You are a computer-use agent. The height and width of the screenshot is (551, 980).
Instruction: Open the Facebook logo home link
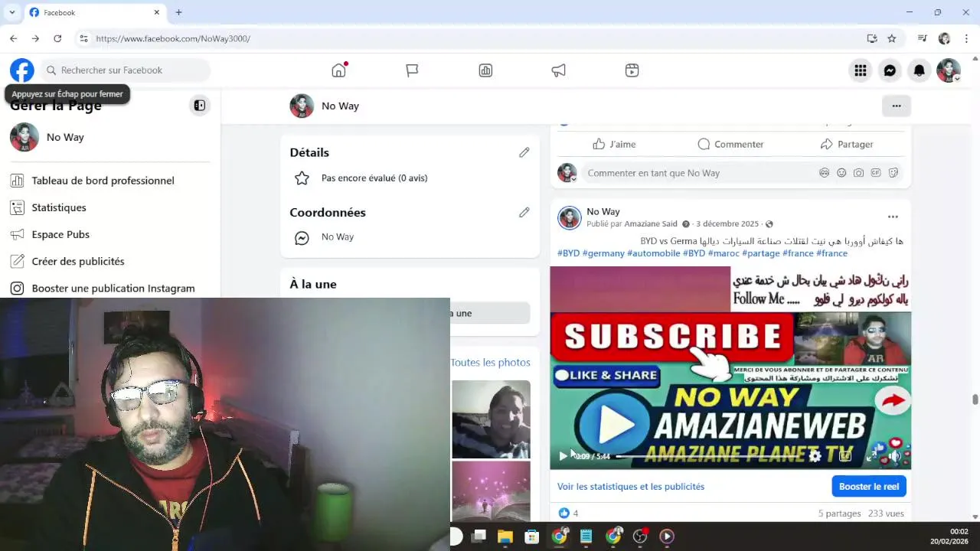[x=22, y=70]
